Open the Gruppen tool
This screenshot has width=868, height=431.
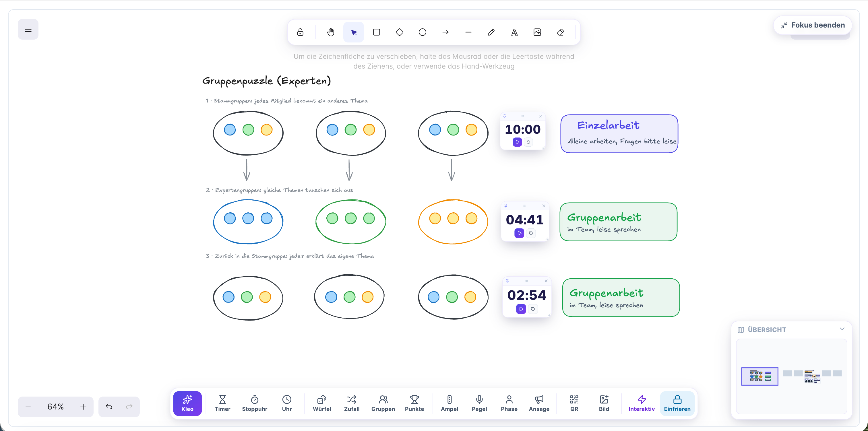pyautogui.click(x=383, y=403)
